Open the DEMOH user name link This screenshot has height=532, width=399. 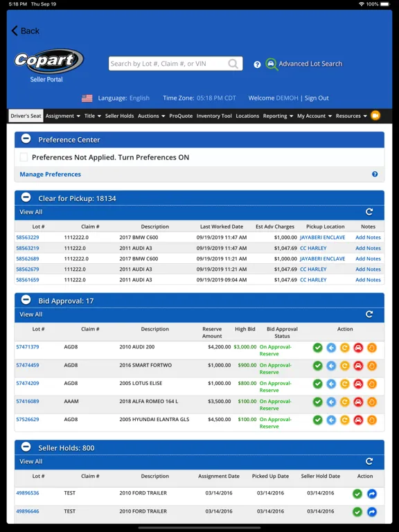[287, 98]
